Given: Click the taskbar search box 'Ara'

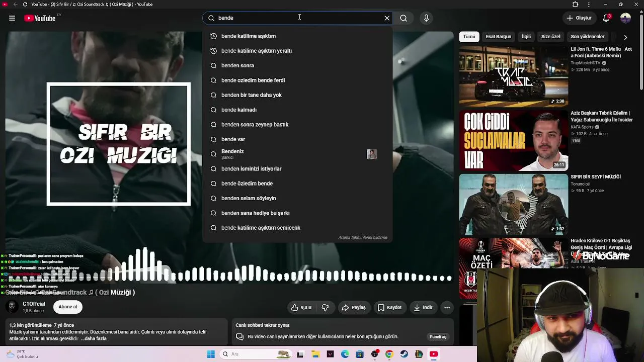Looking at the screenshot, I should [255, 354].
